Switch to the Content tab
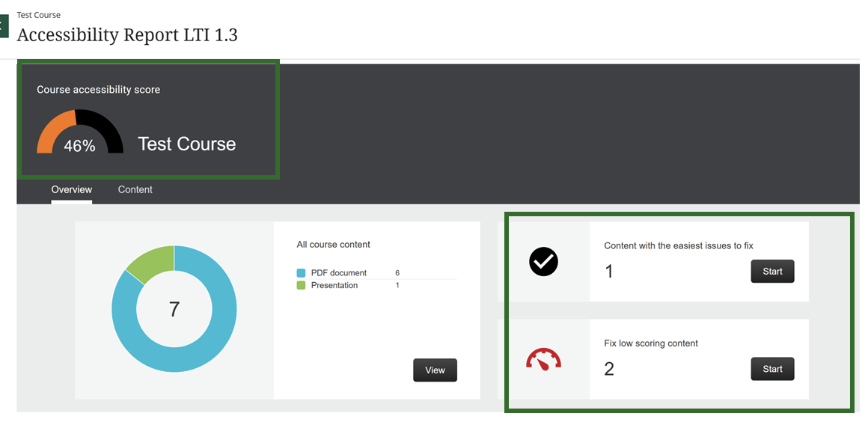This screenshot has width=868, height=434. coord(135,189)
